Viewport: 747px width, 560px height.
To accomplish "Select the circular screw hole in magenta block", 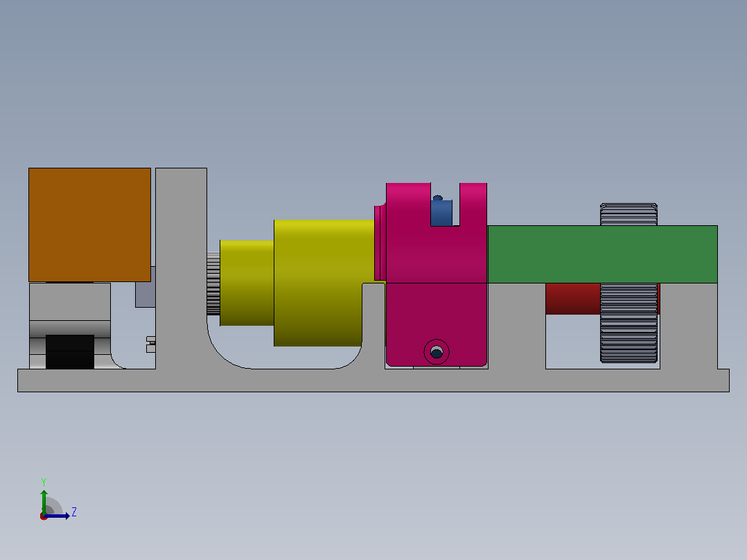I will click(437, 352).
